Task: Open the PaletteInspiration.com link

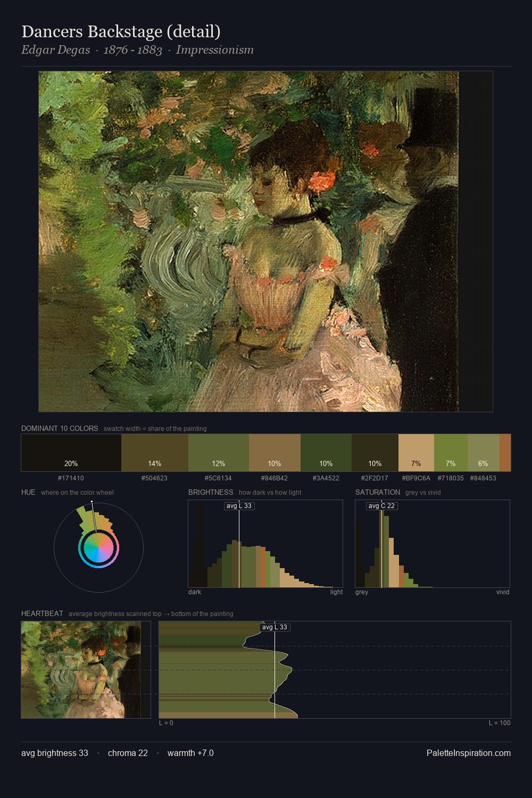Action: [x=469, y=753]
